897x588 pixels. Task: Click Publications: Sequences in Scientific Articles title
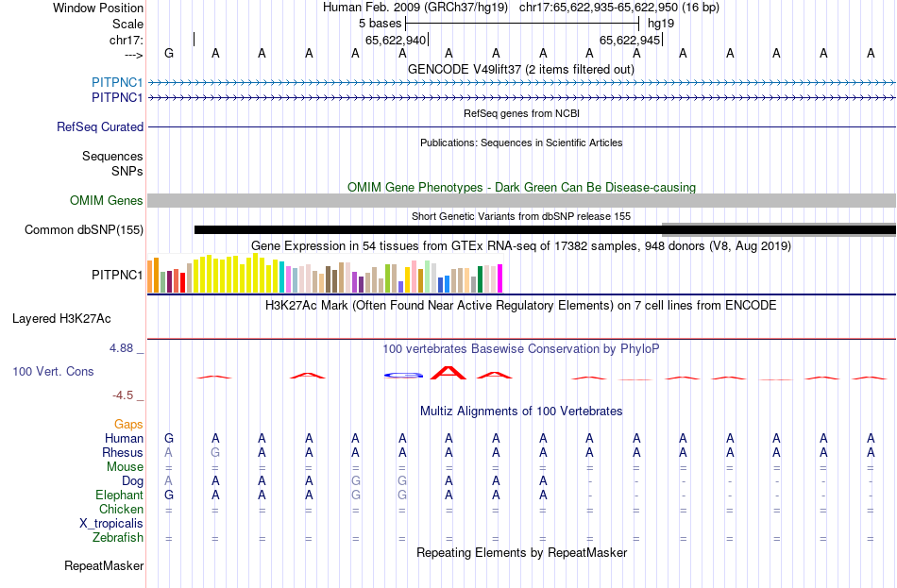pos(521,143)
